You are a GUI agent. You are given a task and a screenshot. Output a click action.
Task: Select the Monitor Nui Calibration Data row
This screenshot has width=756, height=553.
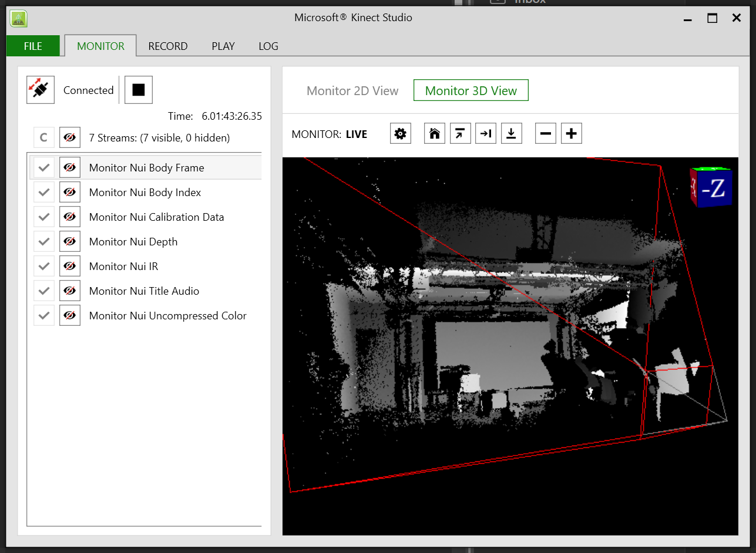tap(146, 217)
